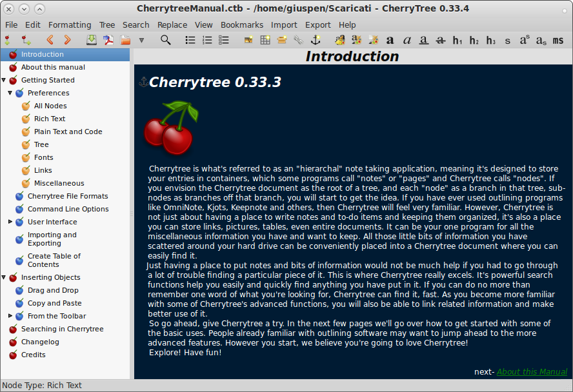Image resolution: width=573 pixels, height=392 pixels.
Task: Follow the About this Manual link
Action: (x=532, y=372)
